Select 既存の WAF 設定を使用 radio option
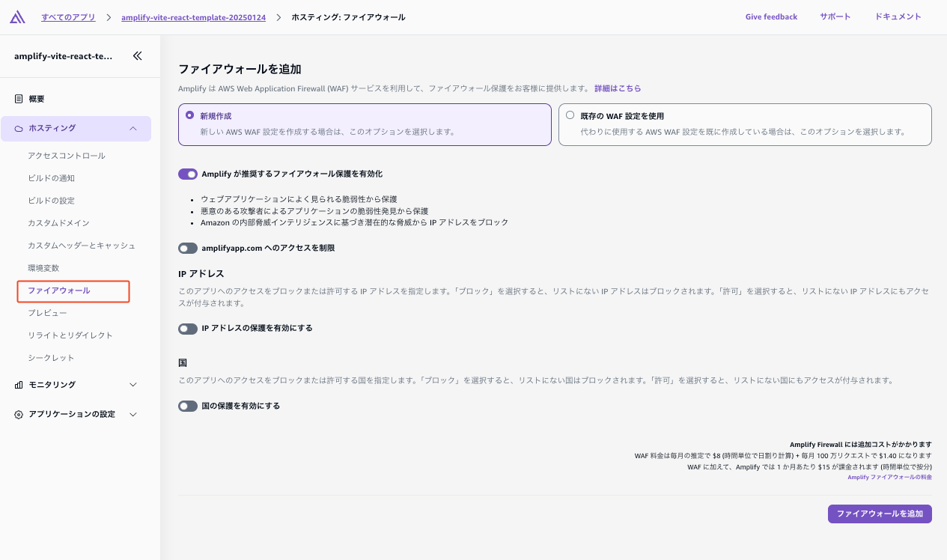Image resolution: width=947 pixels, height=560 pixels. 570,115
